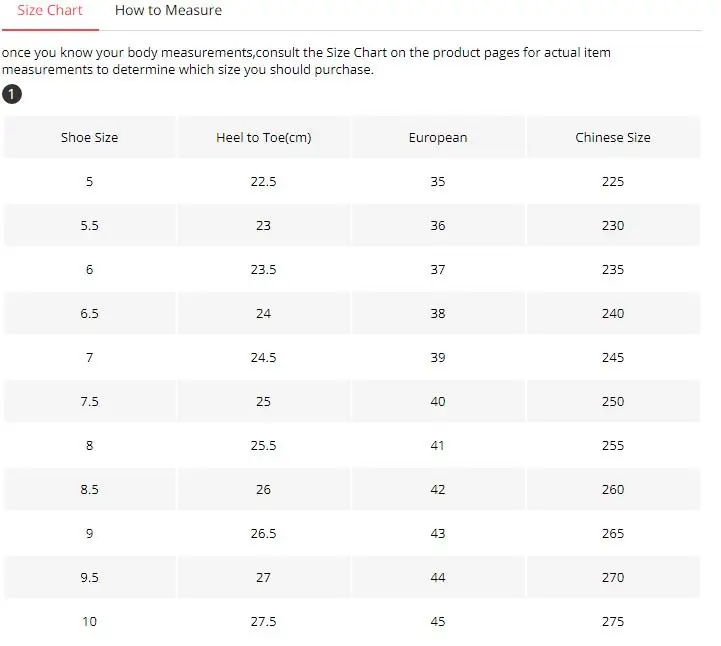721x646 pixels.
Task: Select the Shoe Size column header
Action: [x=90, y=137]
